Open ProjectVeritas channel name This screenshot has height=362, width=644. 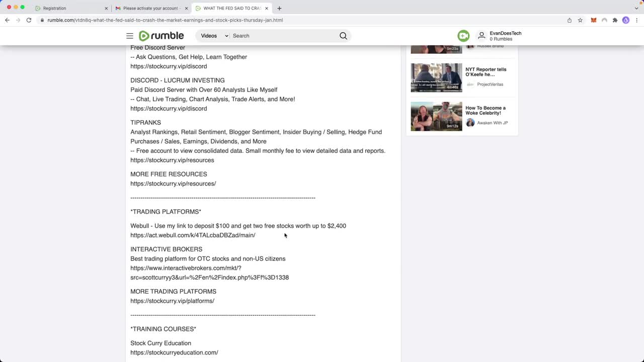[x=490, y=84]
